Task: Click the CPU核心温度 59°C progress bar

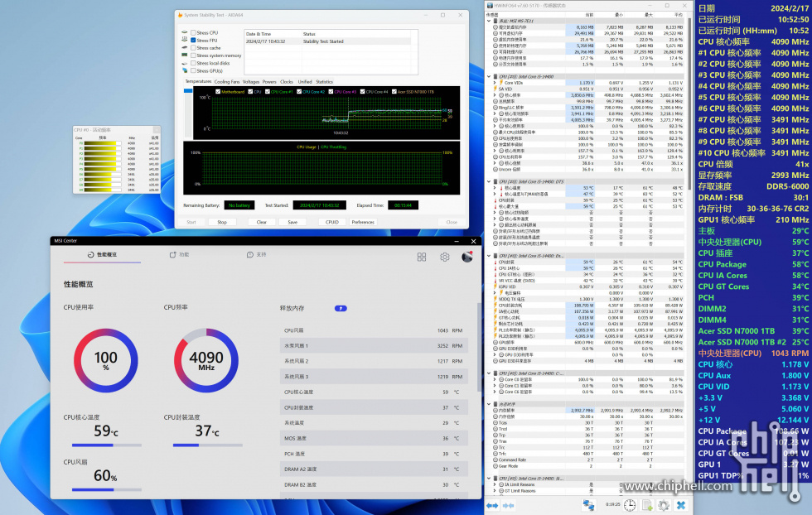Action: pos(107,445)
